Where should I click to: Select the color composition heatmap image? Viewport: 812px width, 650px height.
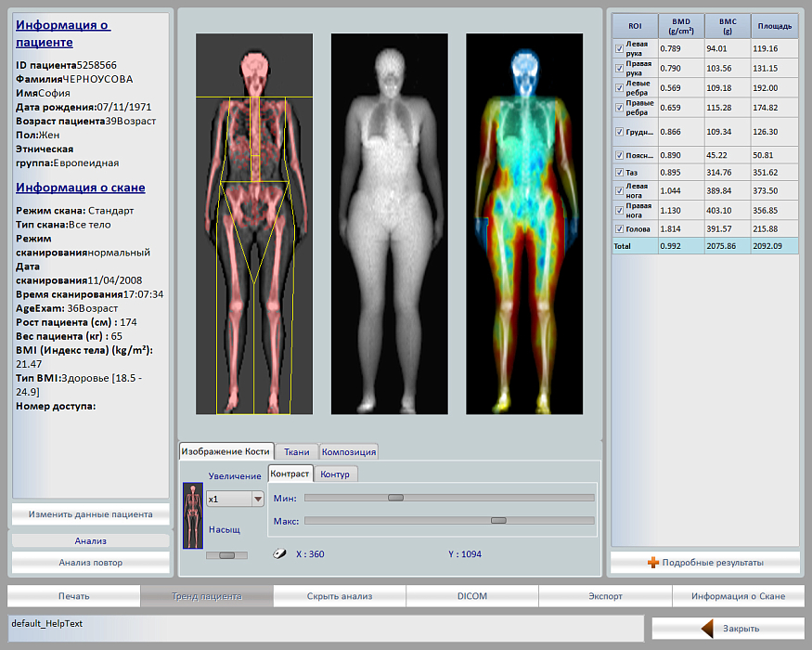(524, 224)
